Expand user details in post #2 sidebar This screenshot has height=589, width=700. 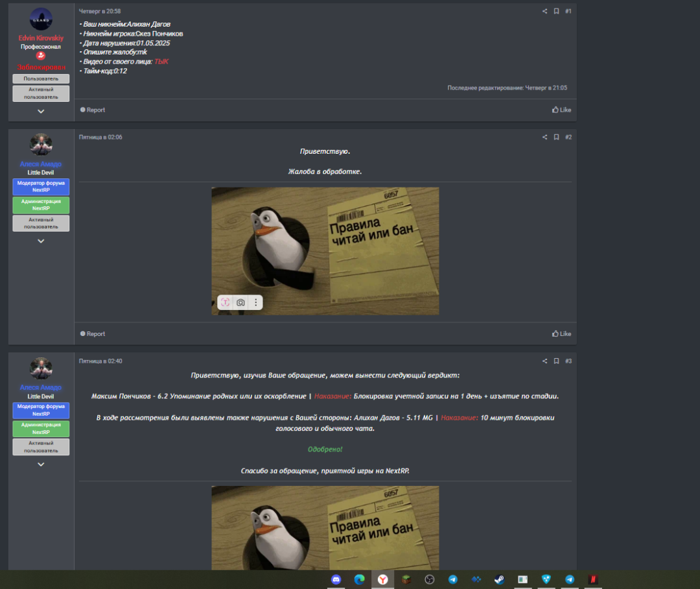click(41, 241)
